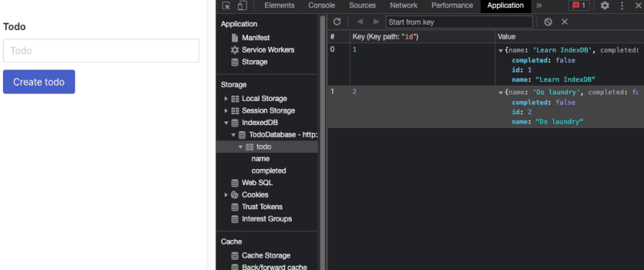Expand the Session Storage tree arrow
The height and width of the screenshot is (270, 644).
[x=226, y=110]
